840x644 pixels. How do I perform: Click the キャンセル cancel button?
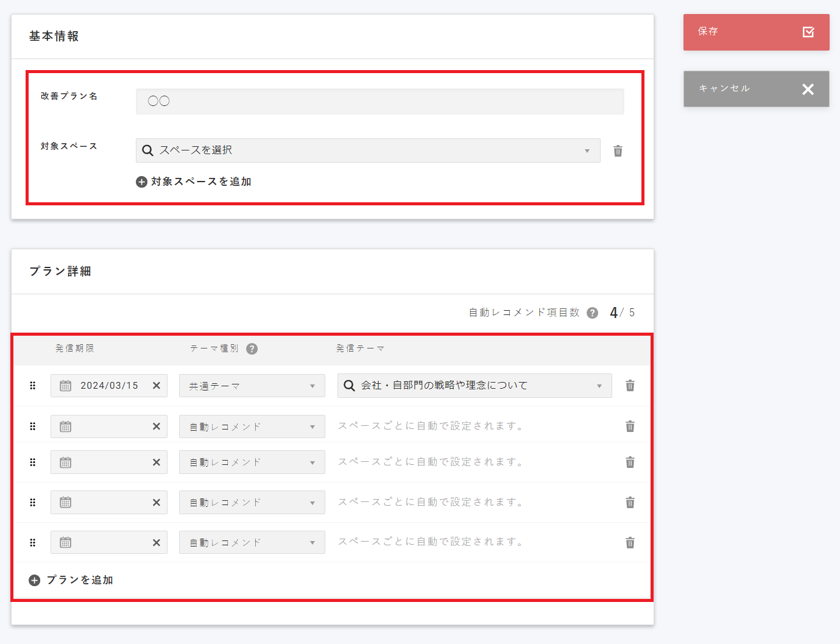(x=756, y=89)
